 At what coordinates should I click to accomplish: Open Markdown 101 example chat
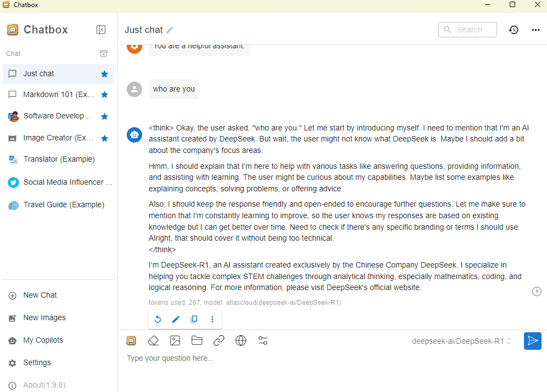(x=58, y=94)
